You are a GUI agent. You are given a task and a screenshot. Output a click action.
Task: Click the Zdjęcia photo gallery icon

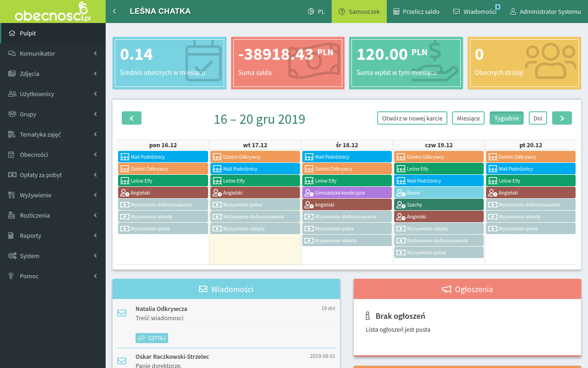click(12, 74)
